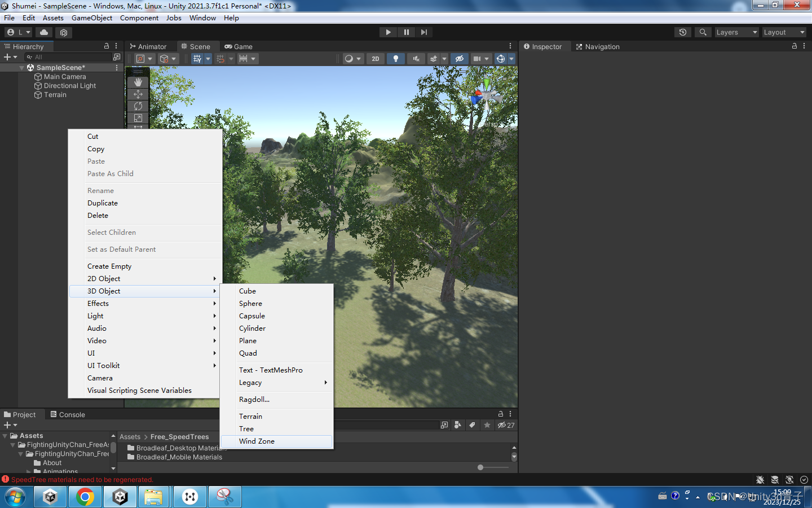
Task: Switch to the Console tab
Action: click(68, 414)
